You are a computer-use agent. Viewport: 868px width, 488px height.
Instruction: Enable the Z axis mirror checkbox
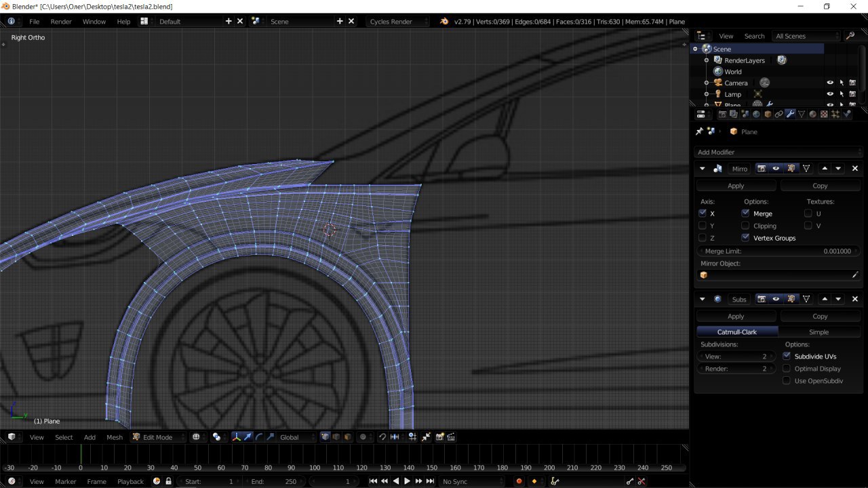pos(703,237)
